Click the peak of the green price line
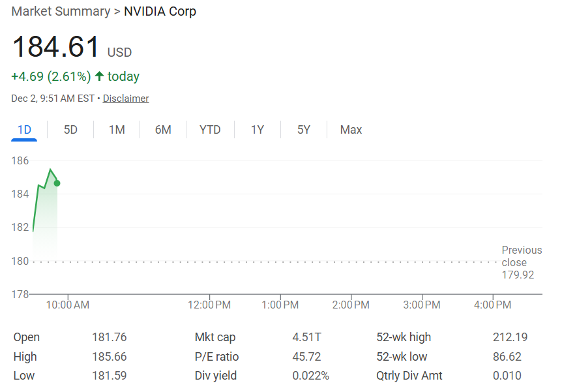 pos(50,170)
